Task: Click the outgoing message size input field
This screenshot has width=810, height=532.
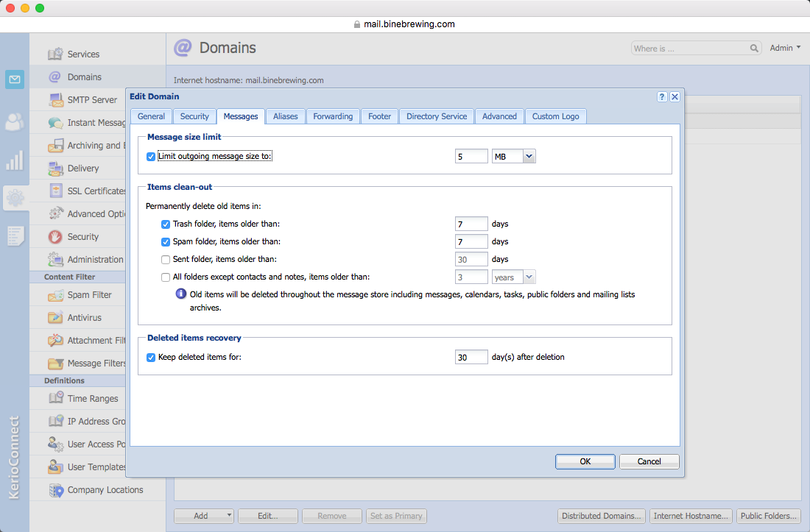Action: (471, 157)
